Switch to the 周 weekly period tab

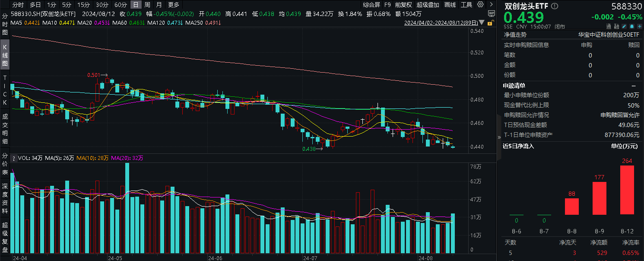click(x=148, y=5)
